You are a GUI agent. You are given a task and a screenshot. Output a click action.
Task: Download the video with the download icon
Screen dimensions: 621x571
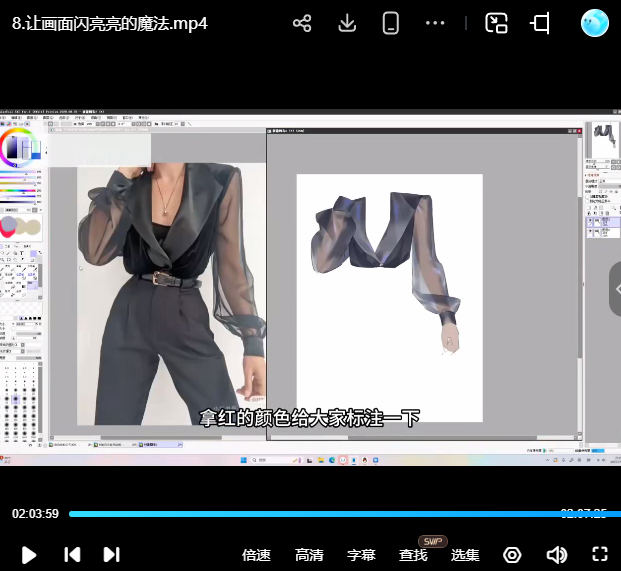pos(347,23)
